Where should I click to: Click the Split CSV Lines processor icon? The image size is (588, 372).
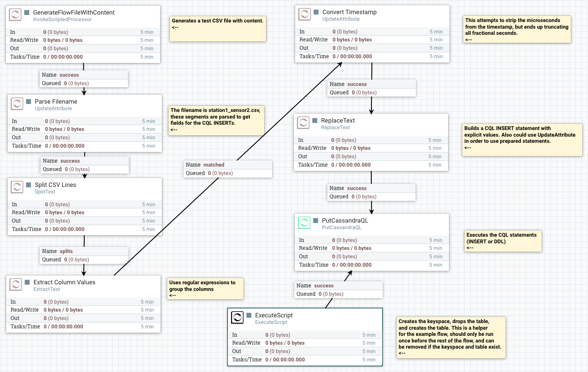(x=17, y=188)
